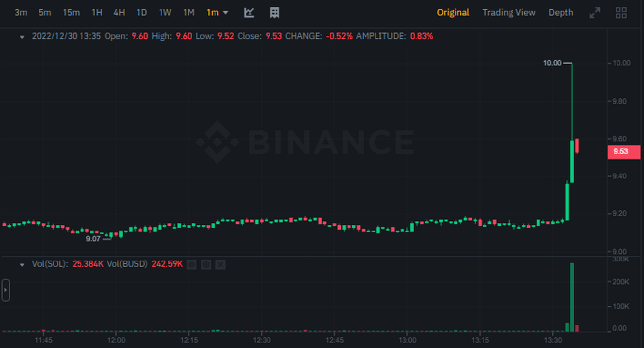Open the multi-chart grid layout
This screenshot has height=348, width=644.
[x=621, y=13]
